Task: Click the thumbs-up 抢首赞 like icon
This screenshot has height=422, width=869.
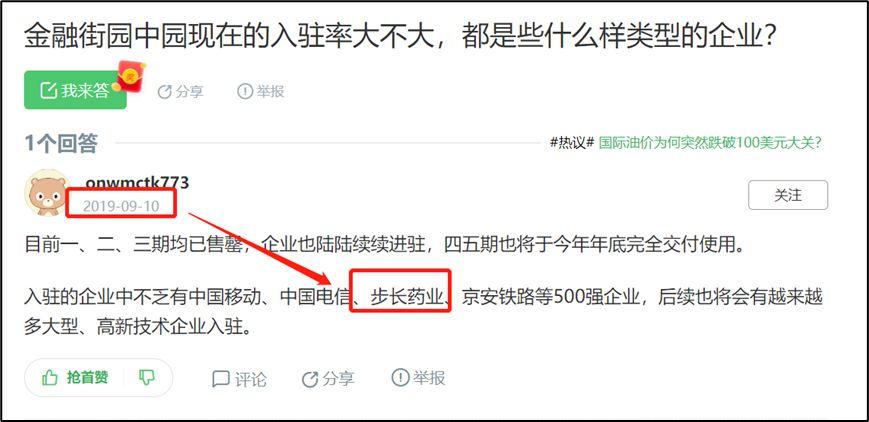Action: point(50,378)
